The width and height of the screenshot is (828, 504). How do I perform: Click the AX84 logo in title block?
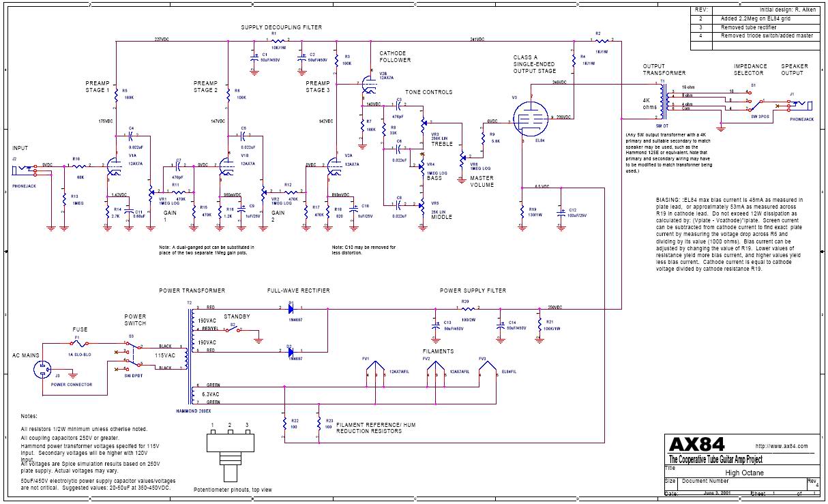[696, 445]
